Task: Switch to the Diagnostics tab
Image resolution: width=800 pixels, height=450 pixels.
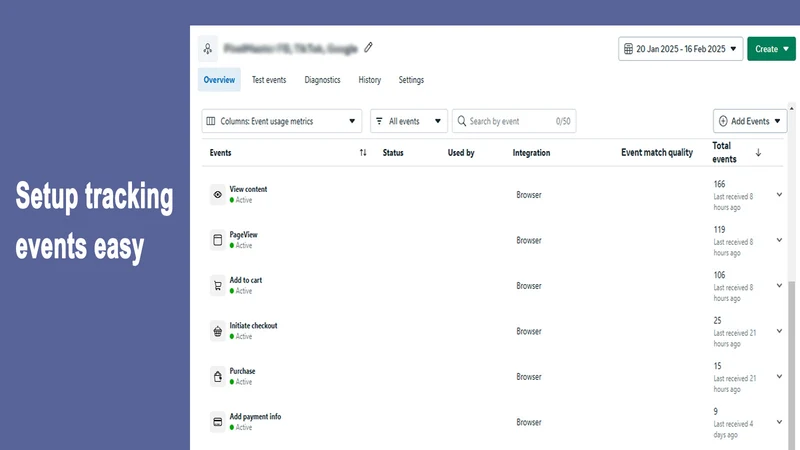Action: click(322, 80)
